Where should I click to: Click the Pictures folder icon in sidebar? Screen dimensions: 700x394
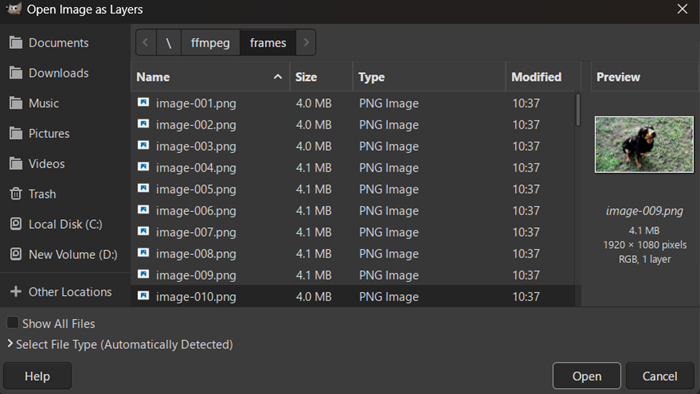click(x=16, y=133)
